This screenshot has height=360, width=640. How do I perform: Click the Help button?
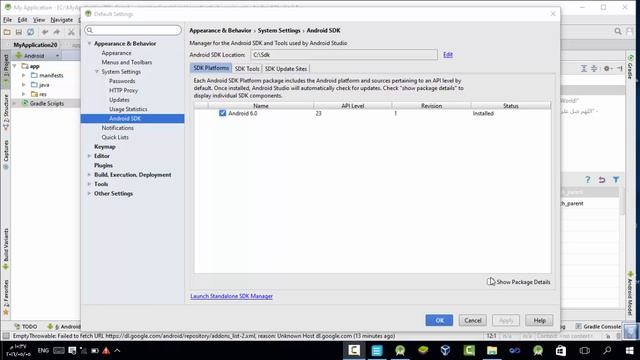(x=539, y=320)
